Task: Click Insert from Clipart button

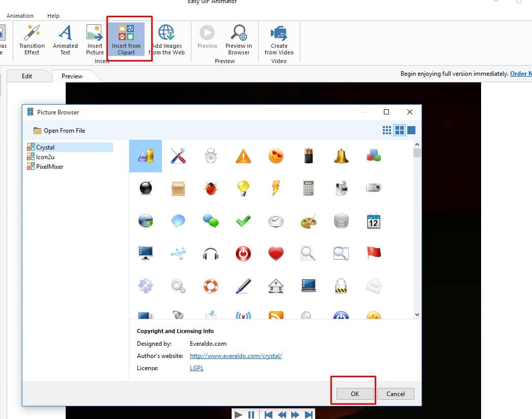Action: [126, 40]
